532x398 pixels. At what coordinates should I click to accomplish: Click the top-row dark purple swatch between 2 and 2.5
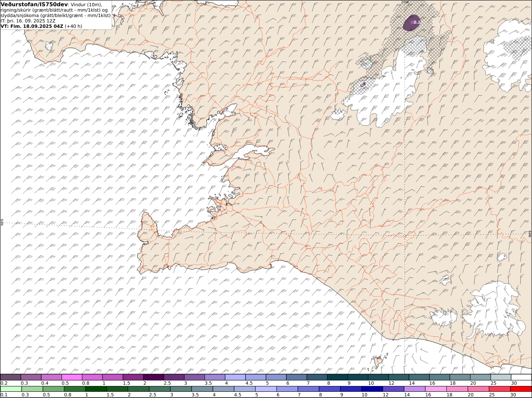pos(153,377)
